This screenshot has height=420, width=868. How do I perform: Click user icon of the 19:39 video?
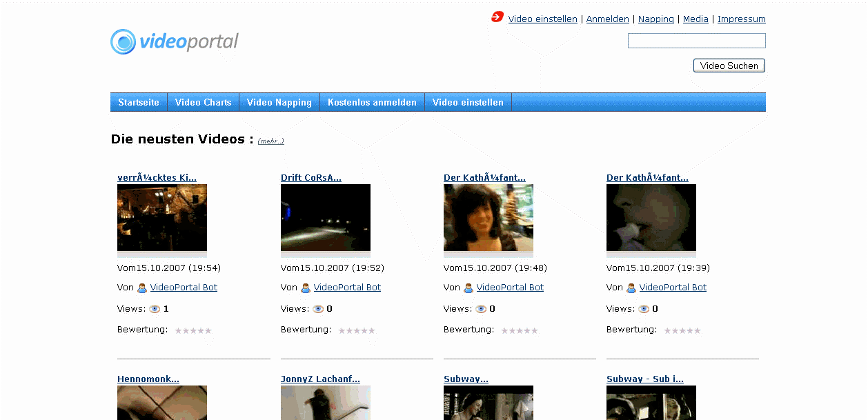coord(631,288)
